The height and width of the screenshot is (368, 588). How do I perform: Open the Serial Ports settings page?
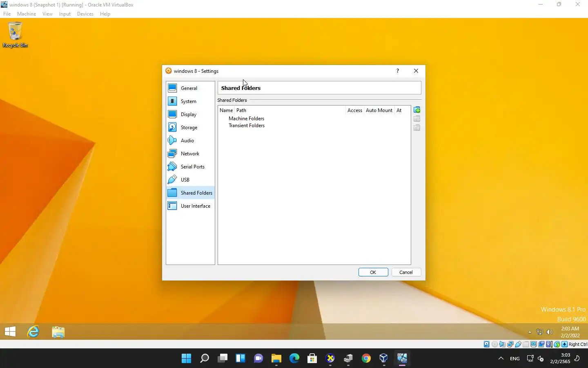click(x=190, y=166)
